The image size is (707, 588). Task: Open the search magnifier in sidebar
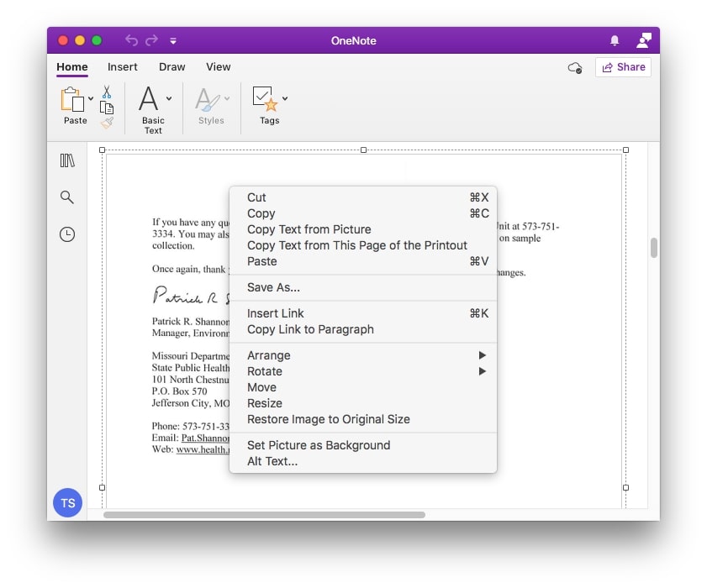(66, 197)
